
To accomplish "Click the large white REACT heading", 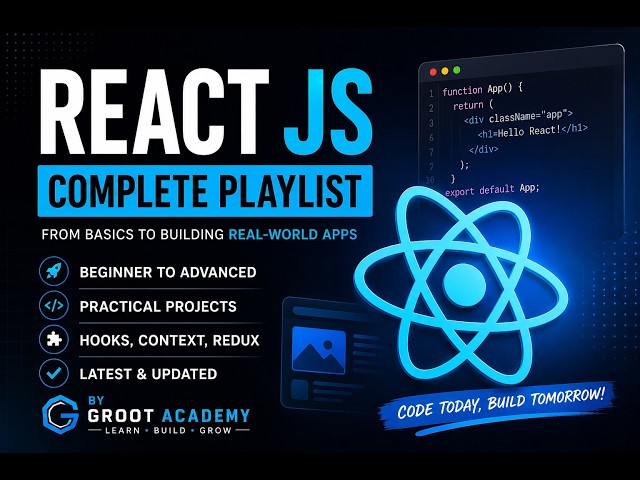I will pos(155,112).
